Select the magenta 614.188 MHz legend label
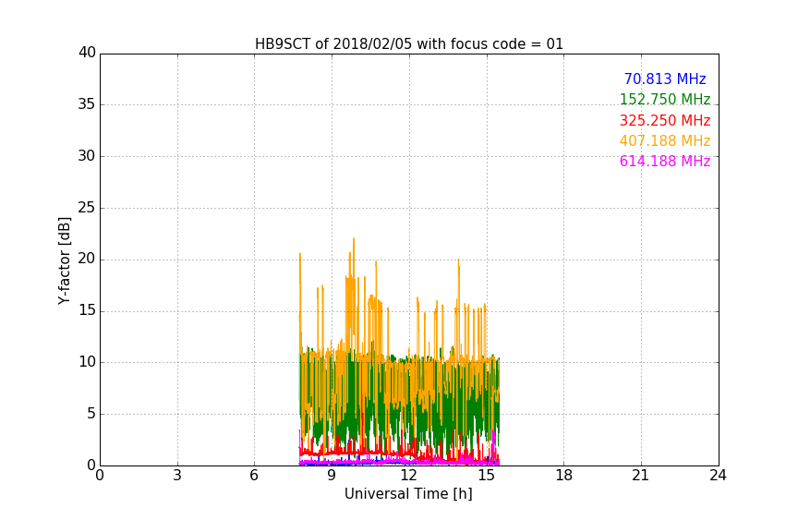 (x=665, y=161)
